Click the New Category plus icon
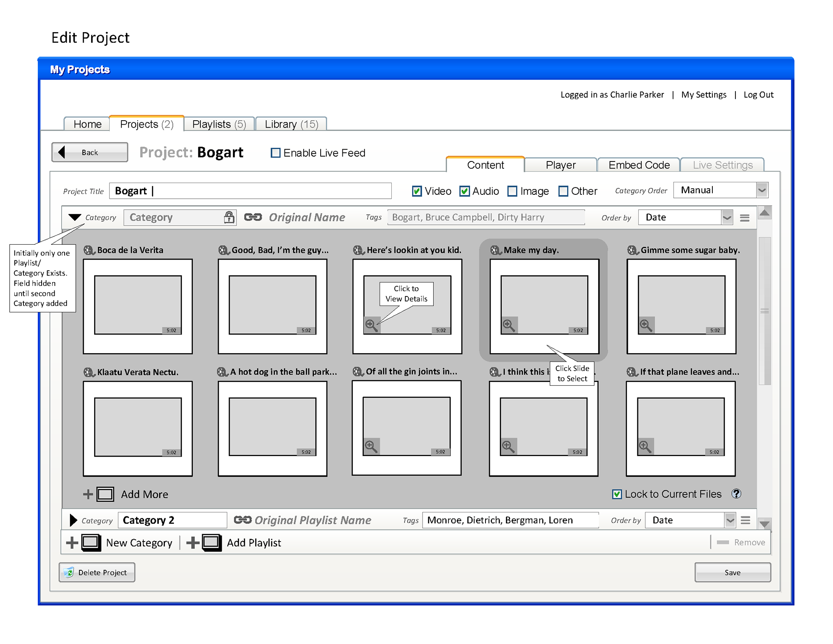The height and width of the screenshot is (644, 833). pos(72,542)
